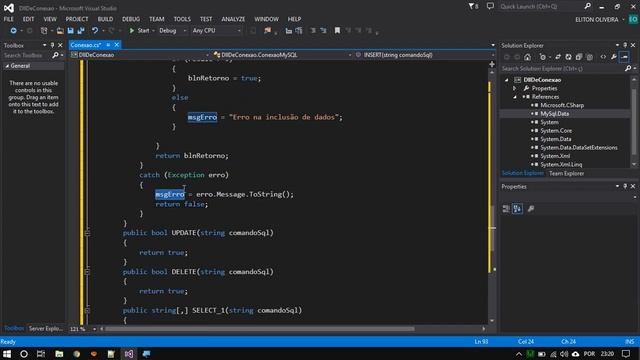This screenshot has height=360, width=640.
Task: Open the VIEW menu
Action: tap(50, 19)
